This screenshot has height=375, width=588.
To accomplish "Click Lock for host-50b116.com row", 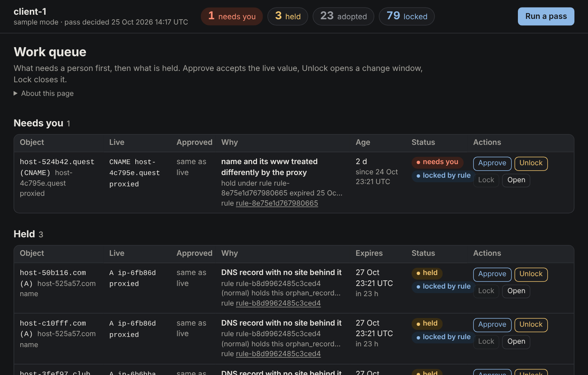I will [x=486, y=291].
